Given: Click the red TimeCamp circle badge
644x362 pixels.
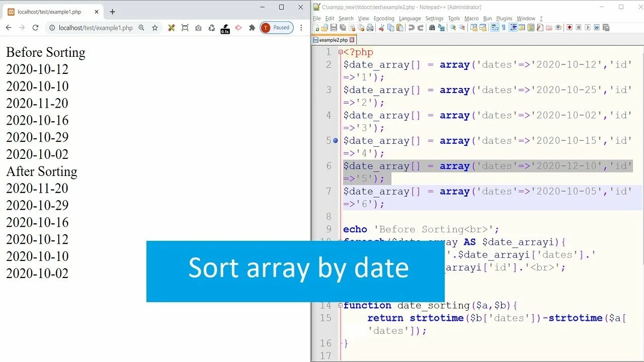Looking at the screenshot, I should pos(266,28).
